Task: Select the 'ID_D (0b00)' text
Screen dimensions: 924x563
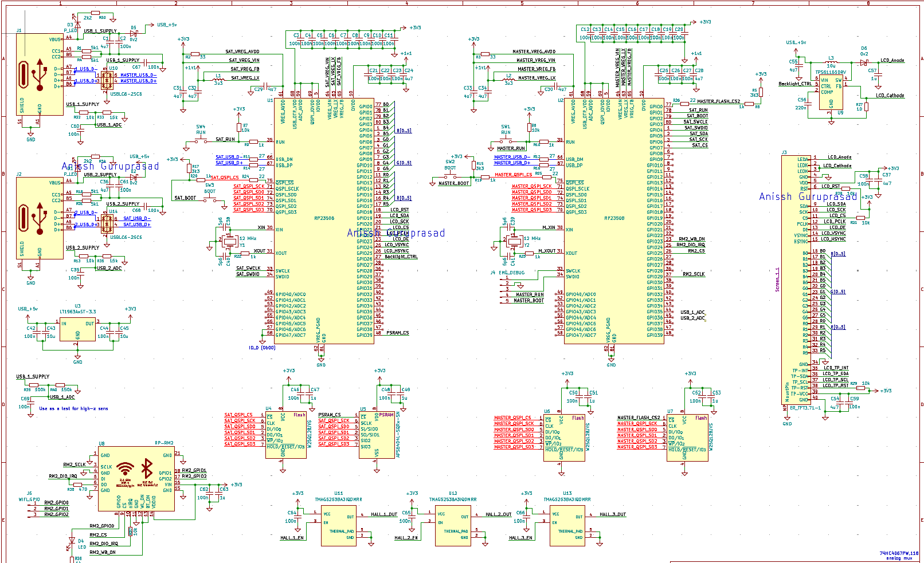Action: (x=262, y=348)
